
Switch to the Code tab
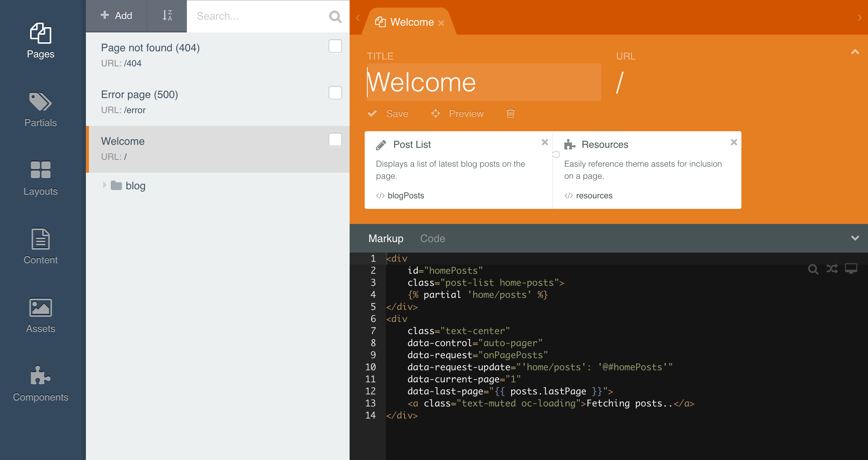[432, 238]
